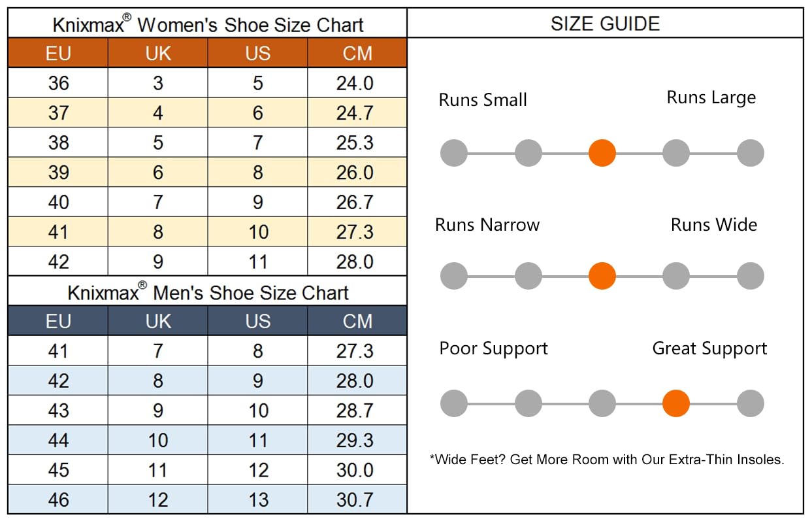Viewport: 812px width, 523px height.
Task: Select the UK header in the women's chart
Action: pos(158,53)
